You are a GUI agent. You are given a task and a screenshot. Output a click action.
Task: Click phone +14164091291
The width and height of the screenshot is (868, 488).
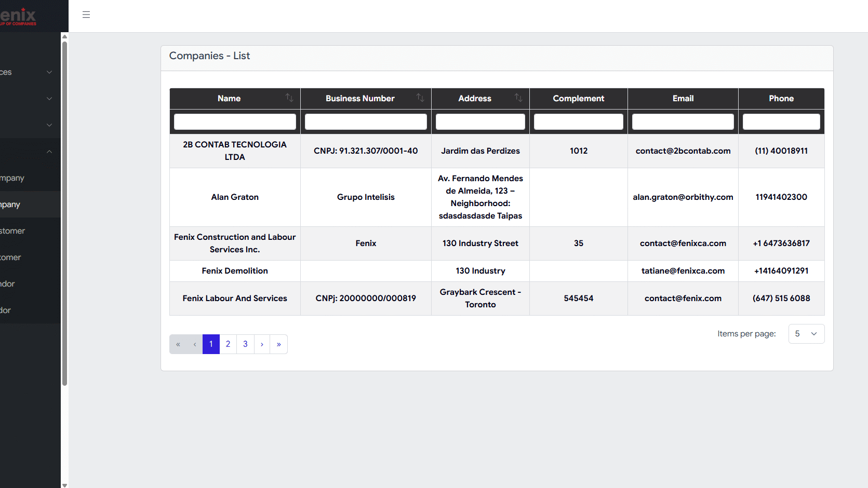coord(781,271)
